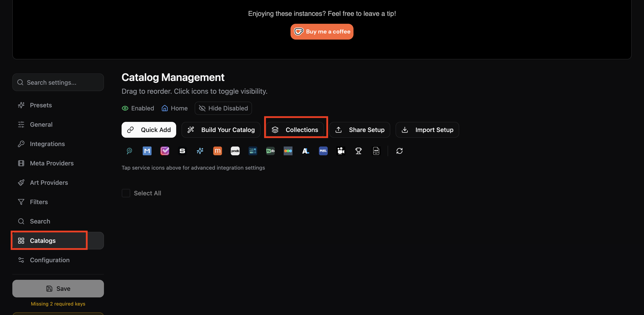
Task: Click the JSON file service icon
Action: coord(376,151)
